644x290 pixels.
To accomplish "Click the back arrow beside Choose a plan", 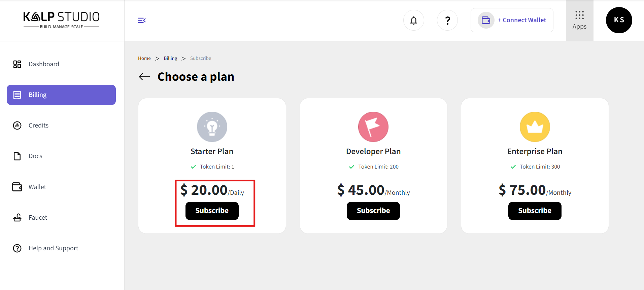I will [x=144, y=77].
